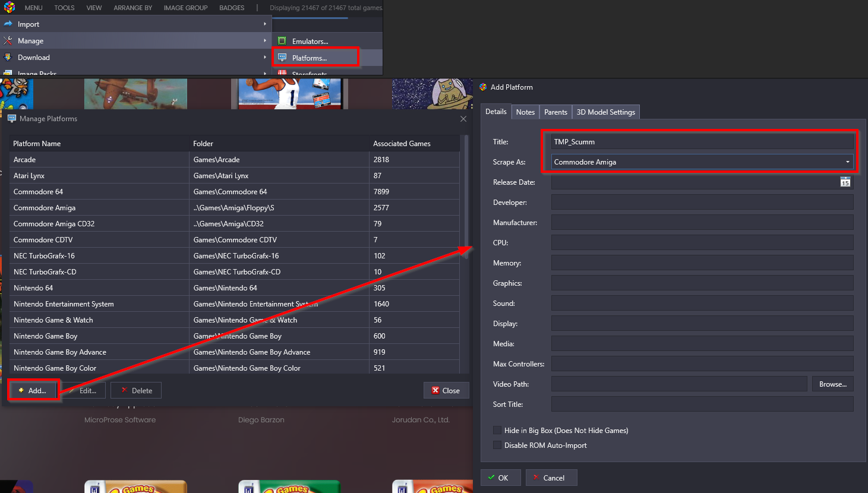Click the Developer input field
Viewport: 868px width, 493px height.
pos(702,202)
